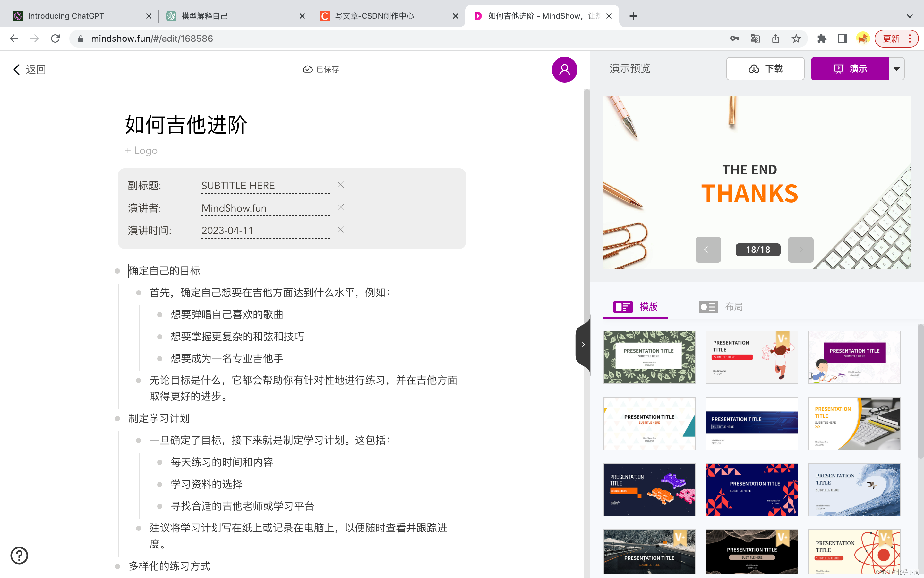Click the next slide arrow in the preview
Image resolution: width=924 pixels, height=578 pixels.
tap(801, 250)
